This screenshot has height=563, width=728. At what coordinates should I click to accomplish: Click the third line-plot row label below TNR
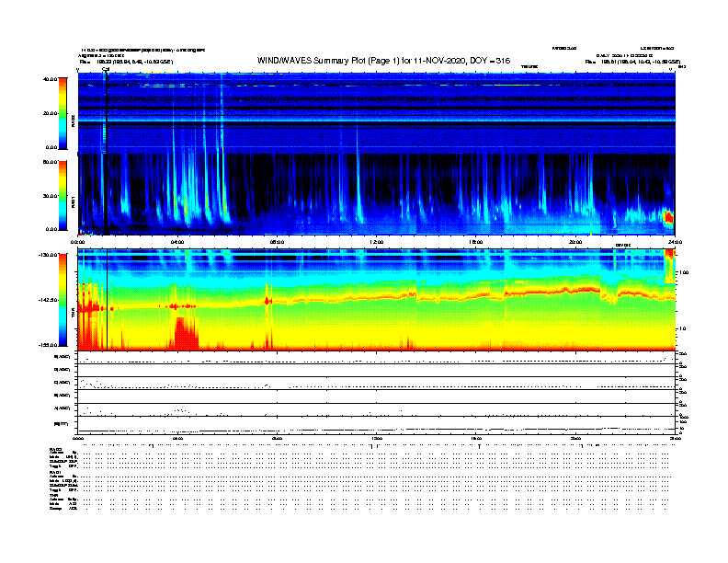coord(63,383)
